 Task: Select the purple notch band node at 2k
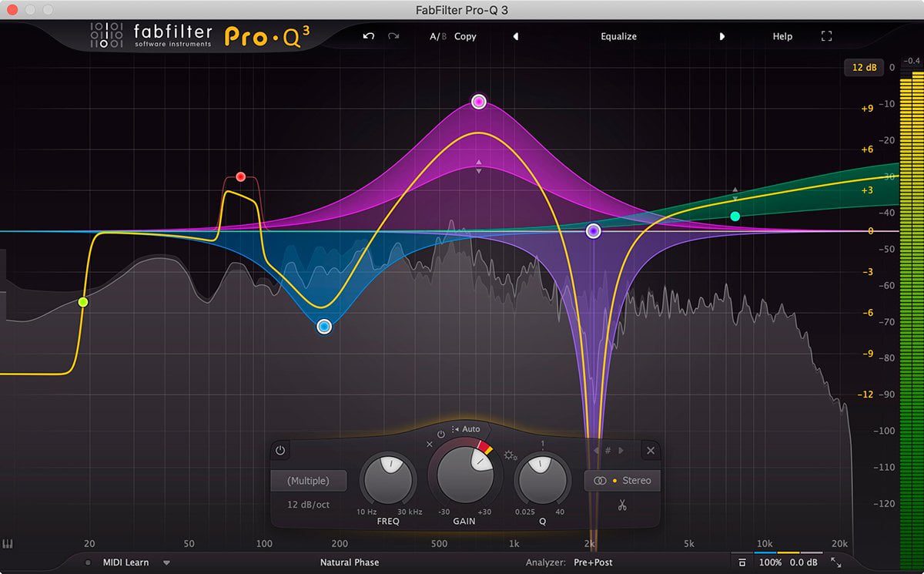pos(593,230)
